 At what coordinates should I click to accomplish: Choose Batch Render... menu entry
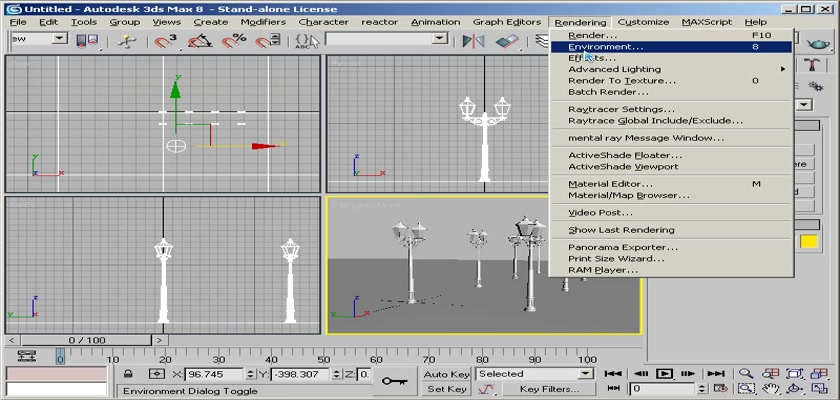pos(671,92)
